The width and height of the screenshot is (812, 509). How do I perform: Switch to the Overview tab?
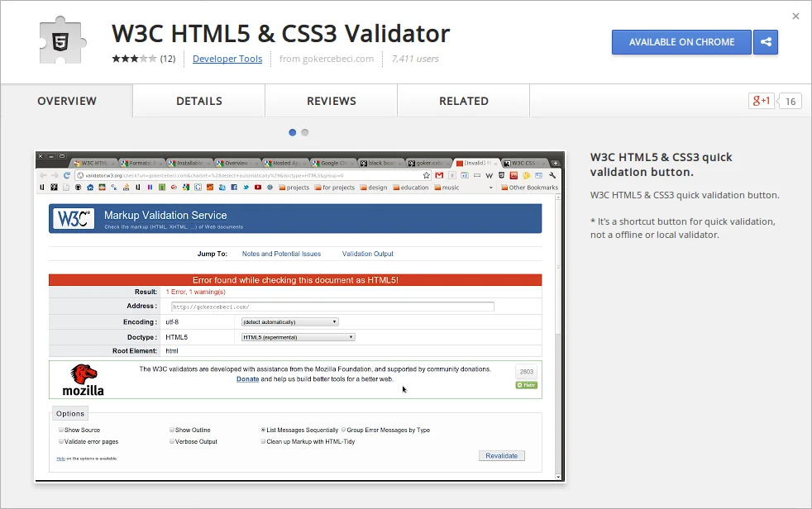coord(67,101)
